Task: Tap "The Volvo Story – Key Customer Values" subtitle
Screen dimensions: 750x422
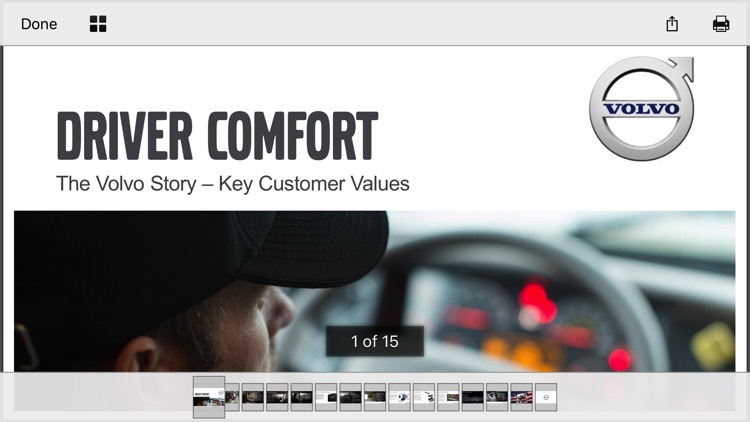Action: (232, 184)
